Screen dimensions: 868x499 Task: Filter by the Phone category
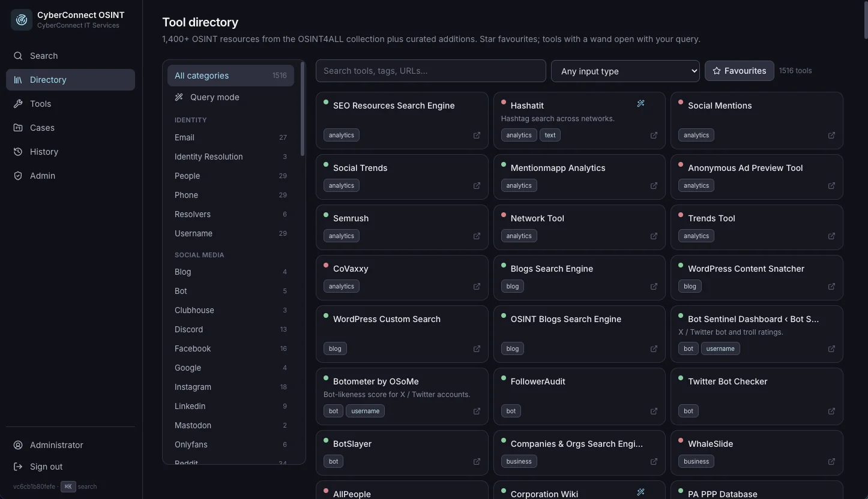[x=231, y=195]
